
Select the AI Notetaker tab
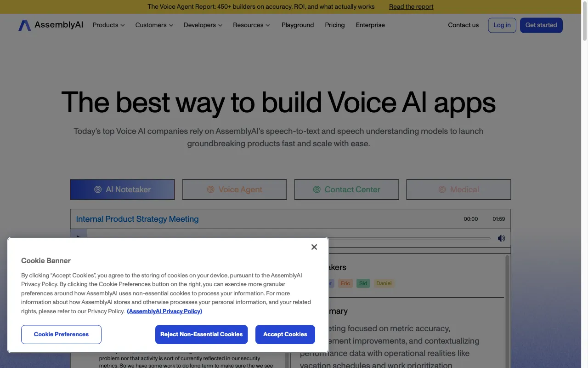point(122,190)
